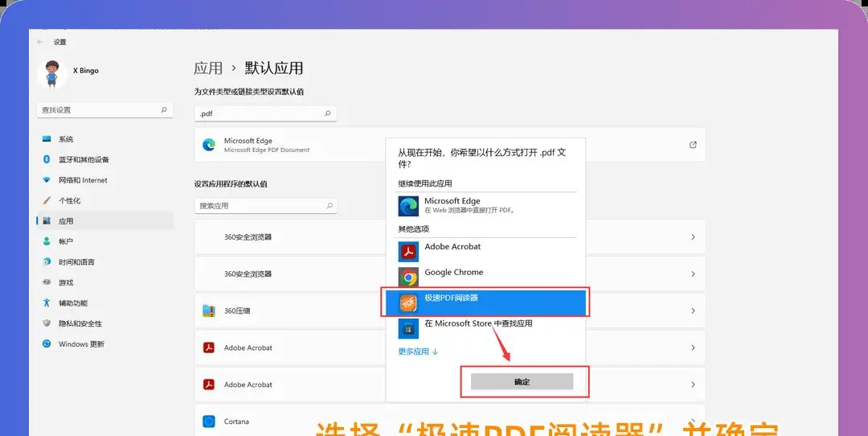Click the second Adobe Acrobat list icon

209,385
